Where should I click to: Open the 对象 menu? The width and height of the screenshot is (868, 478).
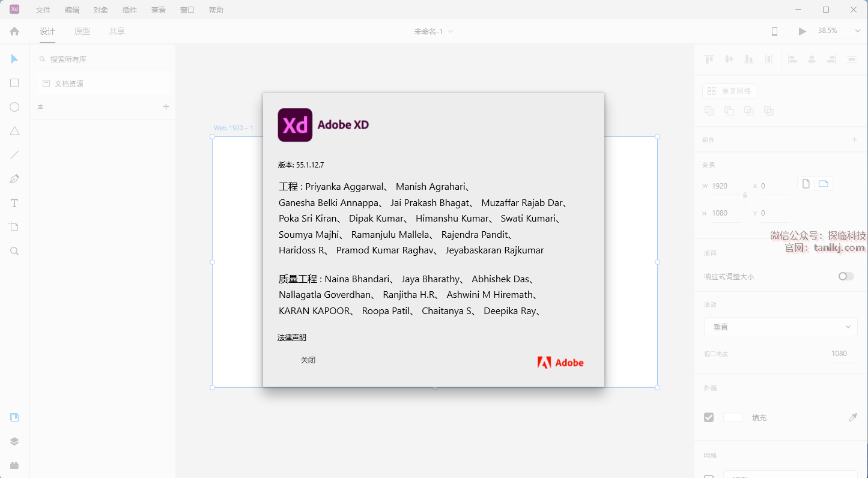[x=101, y=10]
